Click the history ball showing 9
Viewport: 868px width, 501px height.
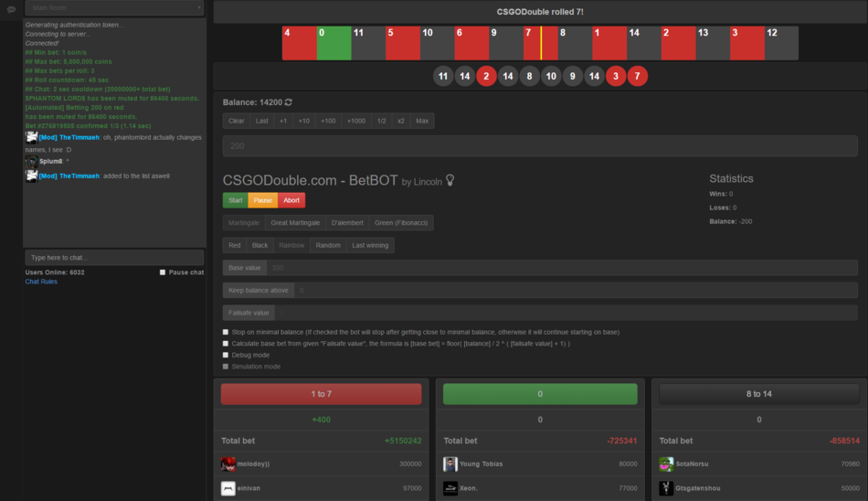pyautogui.click(x=572, y=76)
